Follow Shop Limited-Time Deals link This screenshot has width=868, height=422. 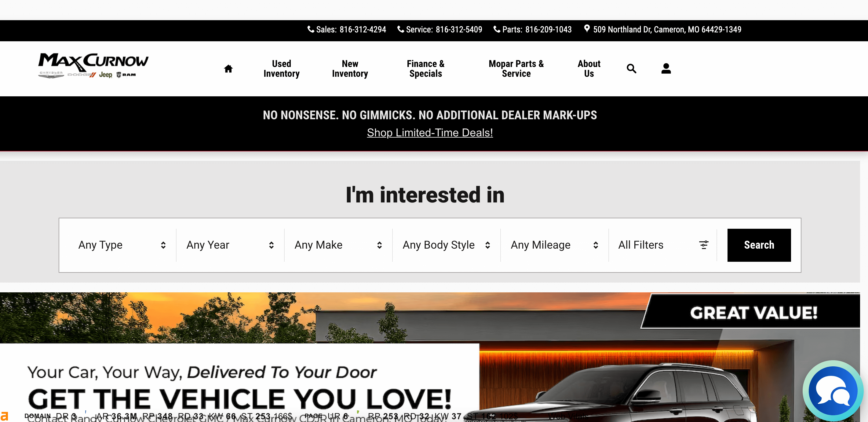click(x=430, y=133)
